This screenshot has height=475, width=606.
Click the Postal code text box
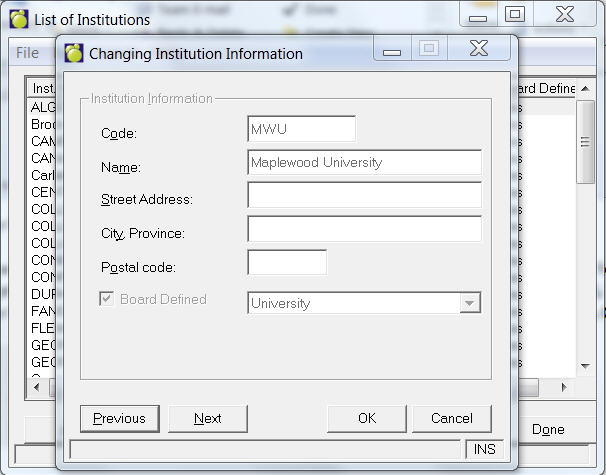pos(286,263)
